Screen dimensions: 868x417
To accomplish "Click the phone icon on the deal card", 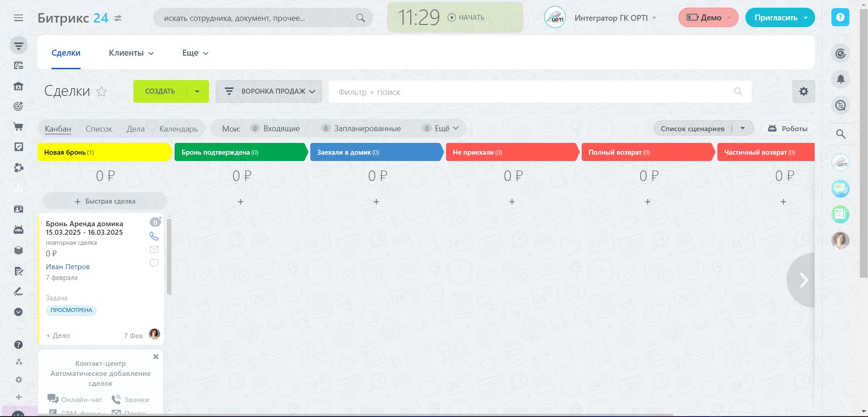I will pyautogui.click(x=154, y=236).
